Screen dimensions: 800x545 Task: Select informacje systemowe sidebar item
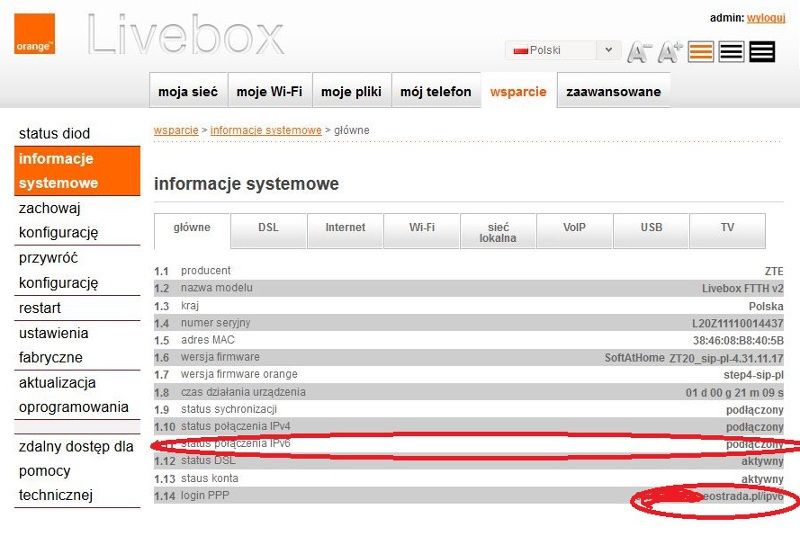point(77,171)
